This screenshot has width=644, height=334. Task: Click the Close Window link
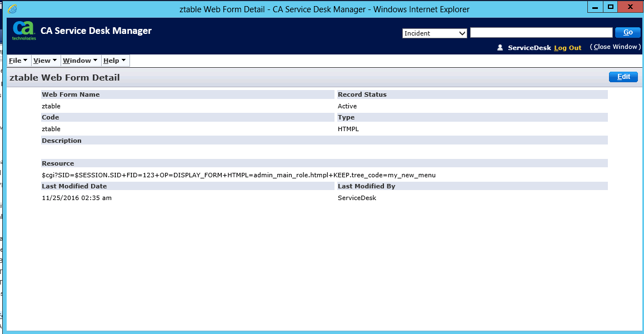(614, 47)
